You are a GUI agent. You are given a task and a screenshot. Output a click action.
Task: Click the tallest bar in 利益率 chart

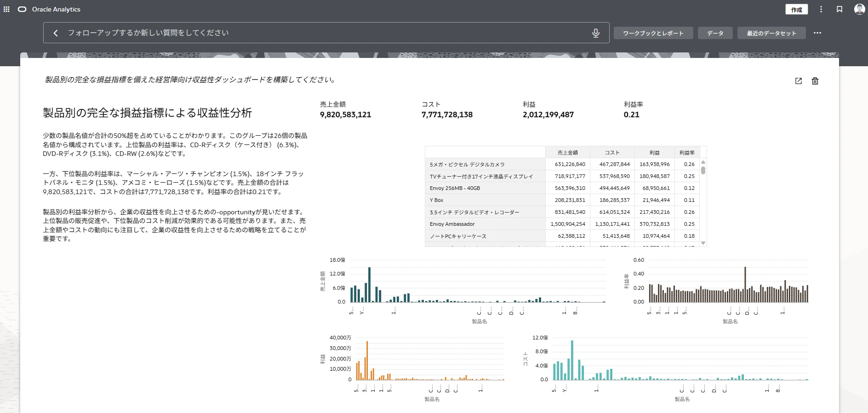point(745,285)
